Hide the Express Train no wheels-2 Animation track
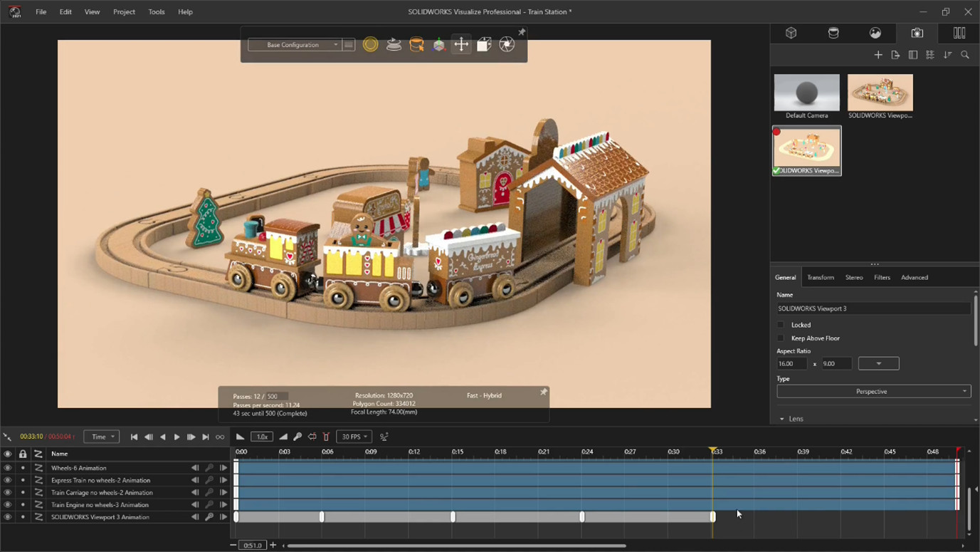The image size is (980, 552). tap(7, 480)
